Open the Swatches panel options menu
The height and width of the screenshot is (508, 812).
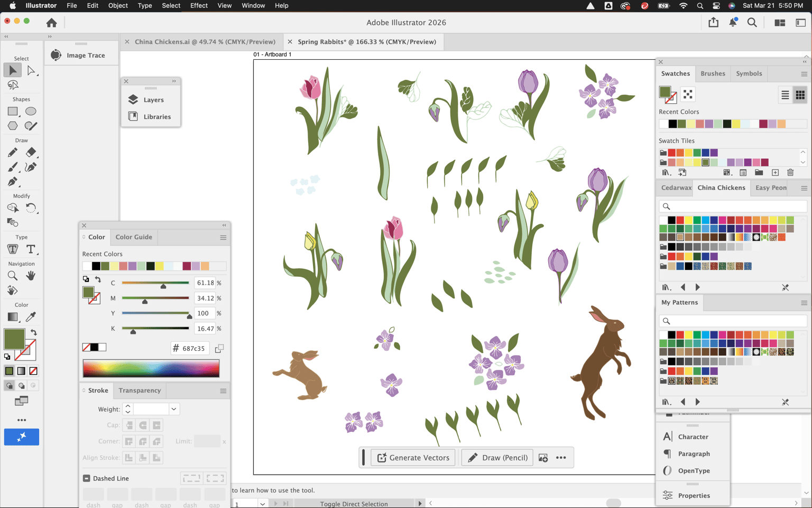pos(804,74)
